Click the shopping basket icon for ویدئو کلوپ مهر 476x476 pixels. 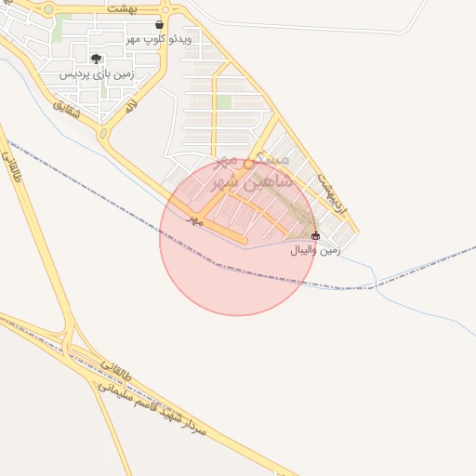click(159, 24)
